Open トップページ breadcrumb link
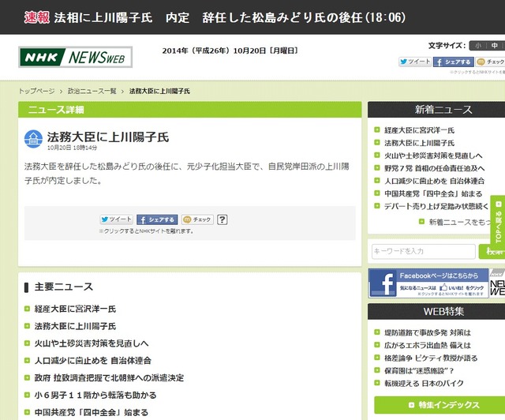The width and height of the screenshot is (505, 420). [36, 92]
